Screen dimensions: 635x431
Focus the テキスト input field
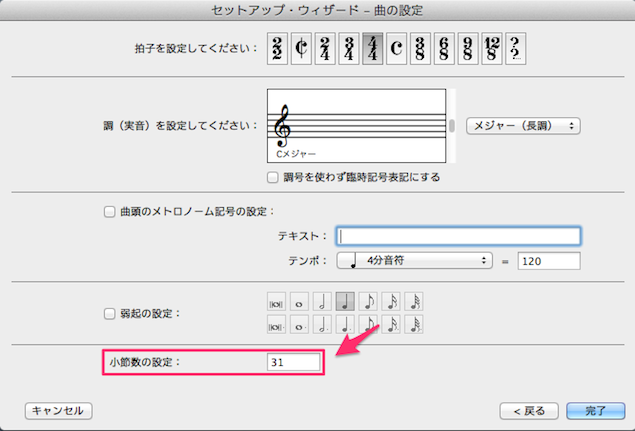pos(458,236)
